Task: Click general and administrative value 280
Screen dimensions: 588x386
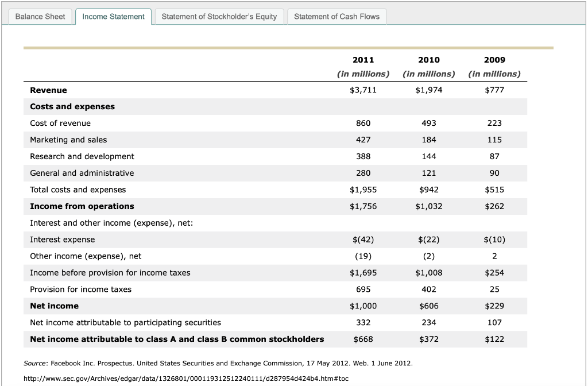Action: pos(363,173)
